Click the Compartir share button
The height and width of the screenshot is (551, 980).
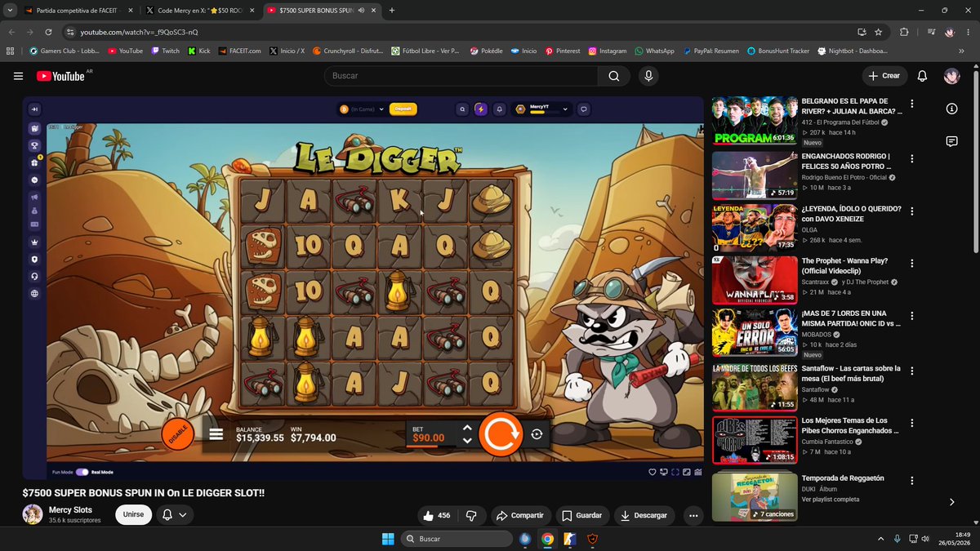[x=519, y=515]
